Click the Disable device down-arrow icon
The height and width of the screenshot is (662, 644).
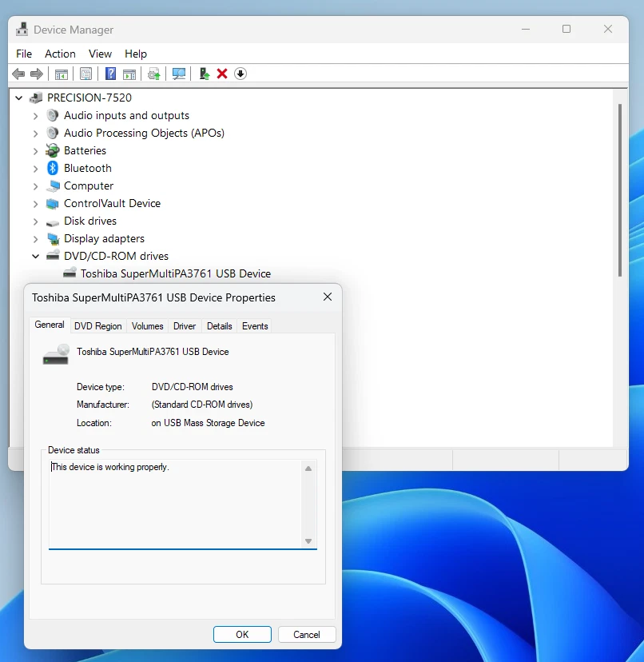click(240, 74)
